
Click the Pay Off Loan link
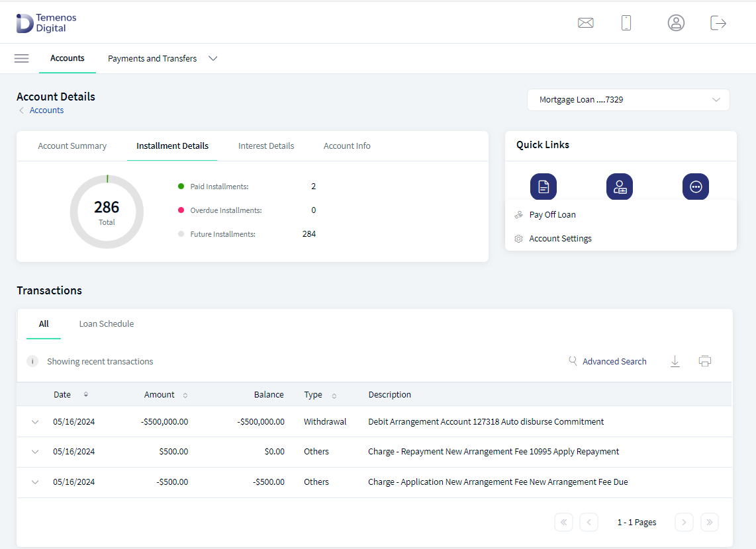click(x=553, y=215)
